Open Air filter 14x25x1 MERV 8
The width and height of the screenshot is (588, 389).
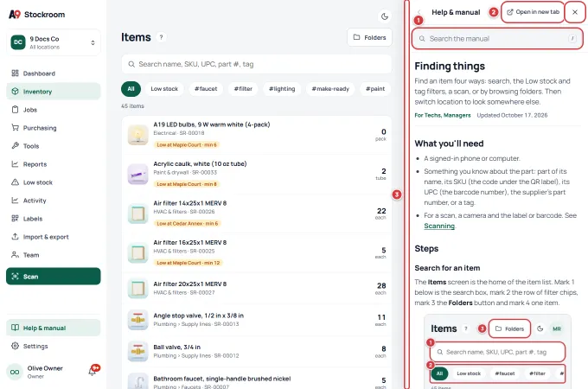tap(257, 214)
